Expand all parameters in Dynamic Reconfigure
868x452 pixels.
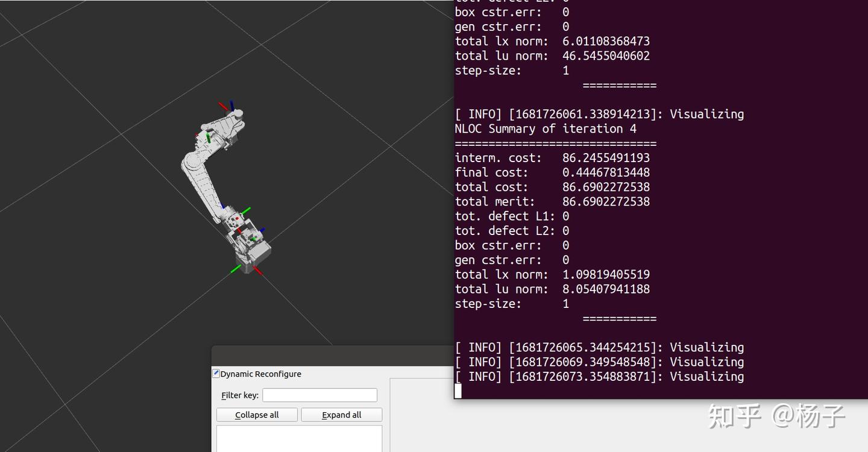click(342, 415)
